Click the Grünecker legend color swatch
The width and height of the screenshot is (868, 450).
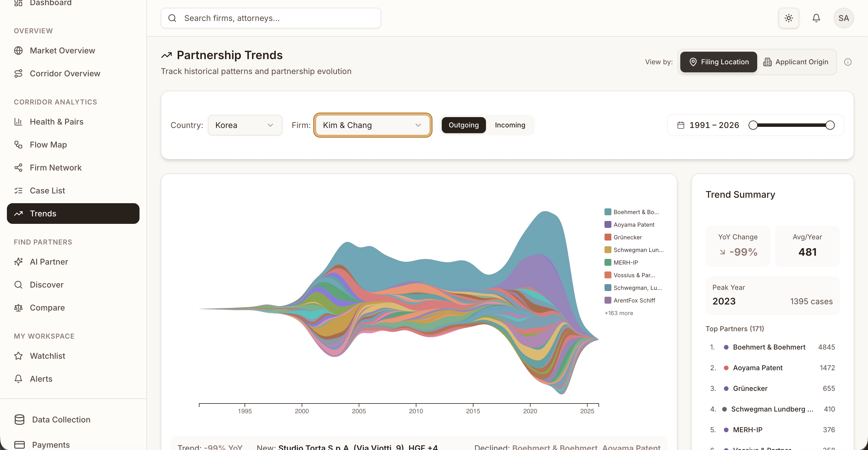608,237
